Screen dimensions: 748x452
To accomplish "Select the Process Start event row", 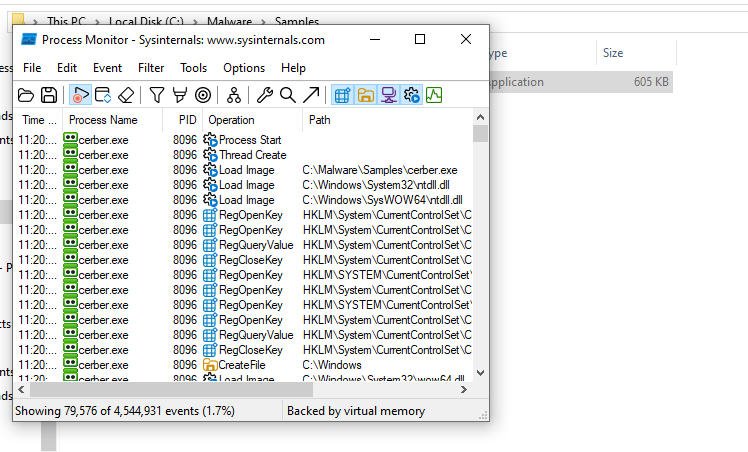I will click(x=244, y=140).
